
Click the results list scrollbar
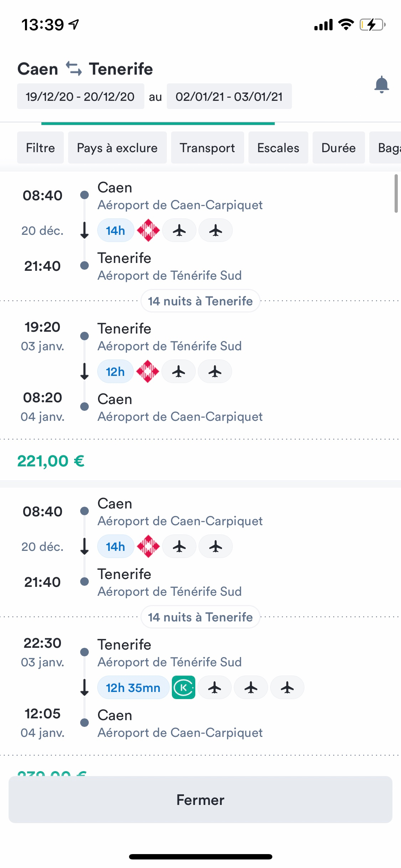tap(396, 193)
